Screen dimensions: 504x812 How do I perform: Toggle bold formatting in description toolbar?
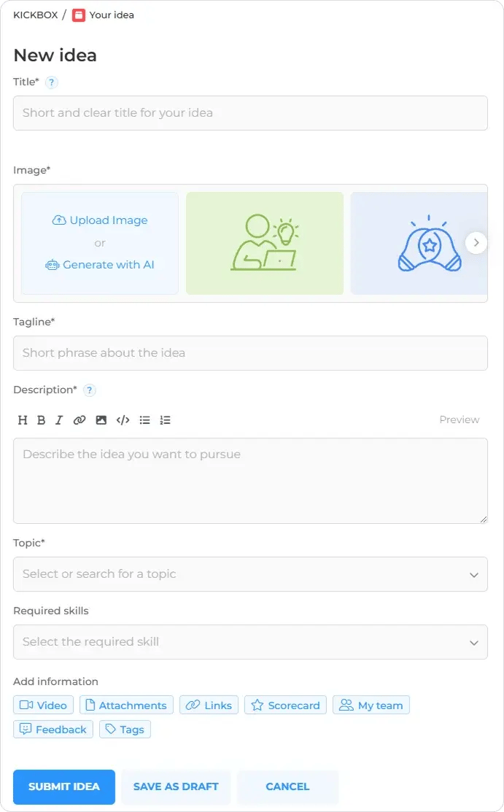coord(42,420)
